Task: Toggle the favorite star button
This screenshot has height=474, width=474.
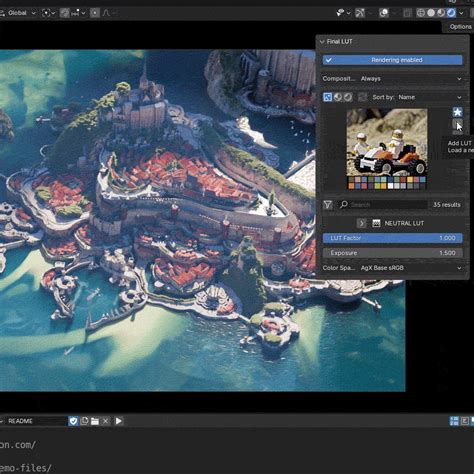Action: tap(457, 112)
